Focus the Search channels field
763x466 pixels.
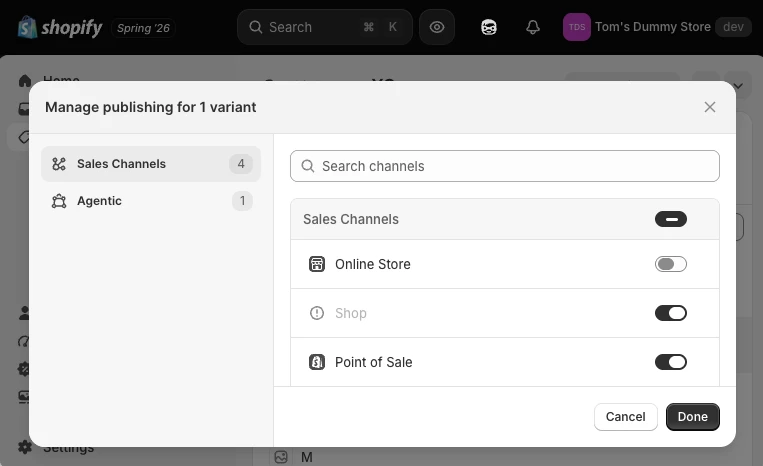click(x=505, y=166)
